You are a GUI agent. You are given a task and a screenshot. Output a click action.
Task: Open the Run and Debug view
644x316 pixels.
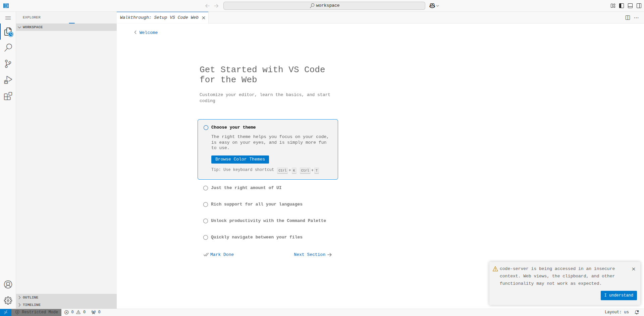[x=8, y=80]
